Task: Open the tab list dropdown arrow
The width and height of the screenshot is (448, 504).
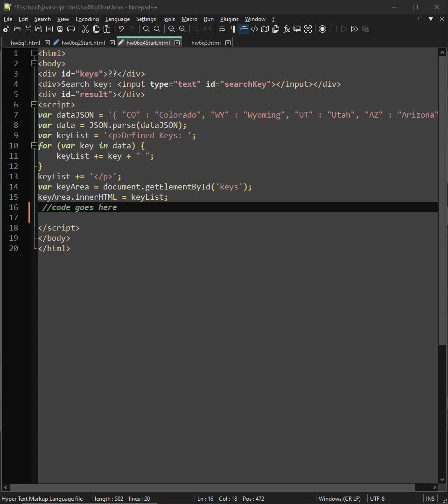Action: 430,19
